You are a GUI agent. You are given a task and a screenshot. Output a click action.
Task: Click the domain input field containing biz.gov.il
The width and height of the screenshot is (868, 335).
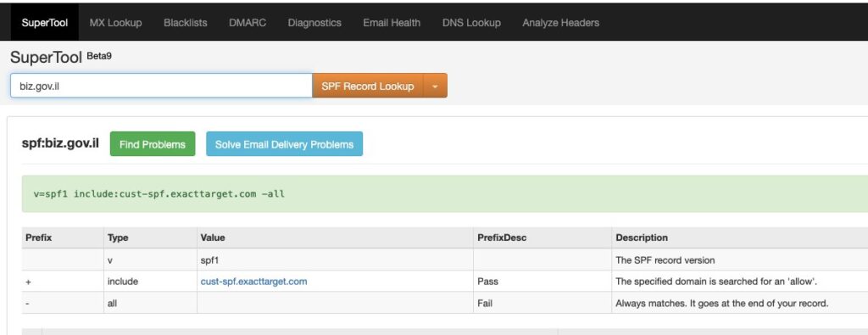pos(161,86)
